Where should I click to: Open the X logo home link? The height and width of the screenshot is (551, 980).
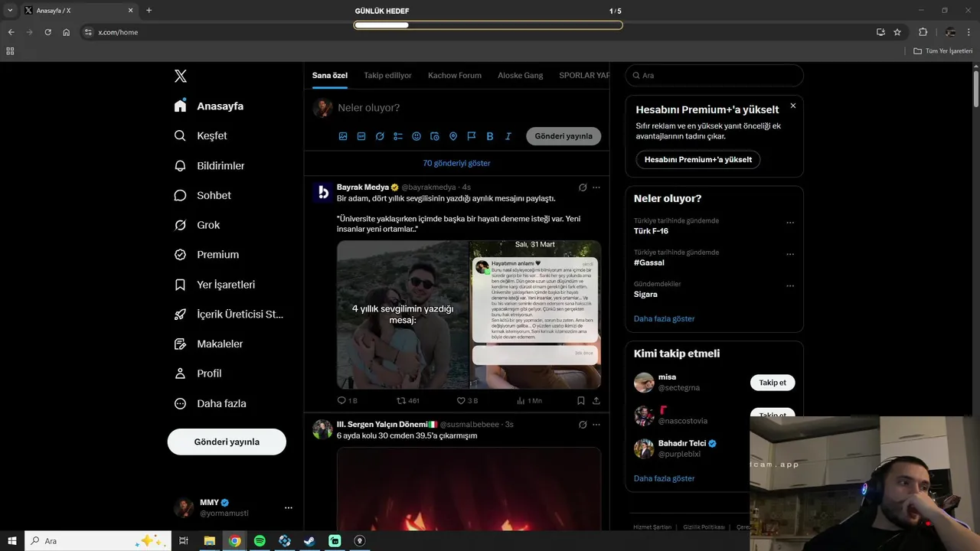point(181,76)
